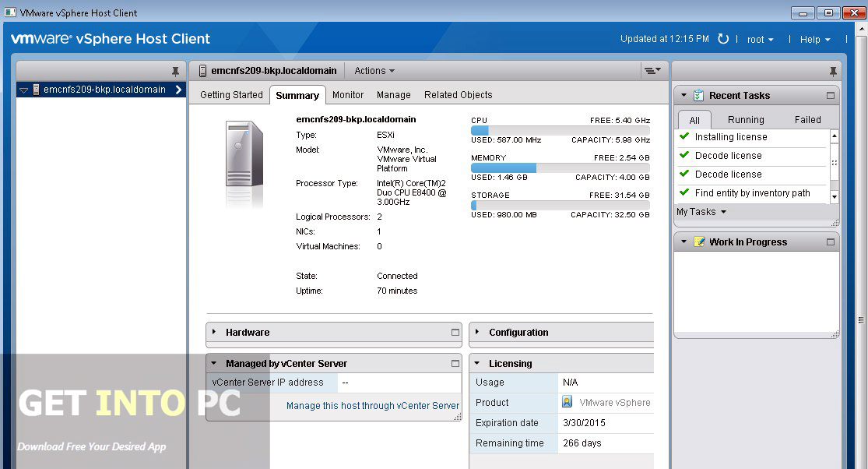Click the CPU usage bar
The image size is (868, 469).
561,130
